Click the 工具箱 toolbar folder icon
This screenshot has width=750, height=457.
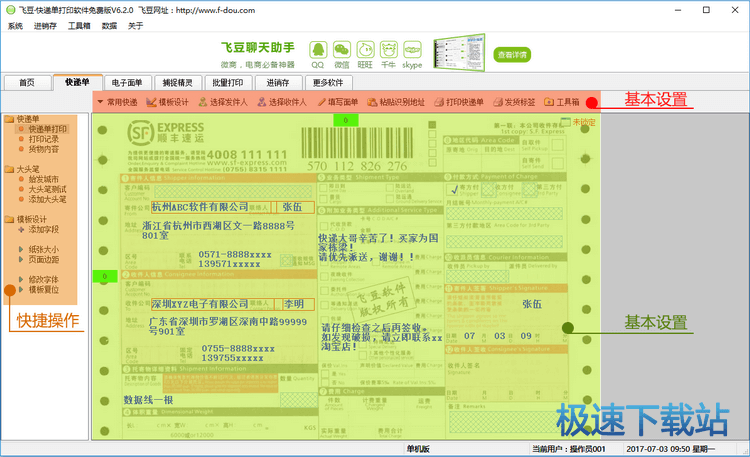coord(549,102)
